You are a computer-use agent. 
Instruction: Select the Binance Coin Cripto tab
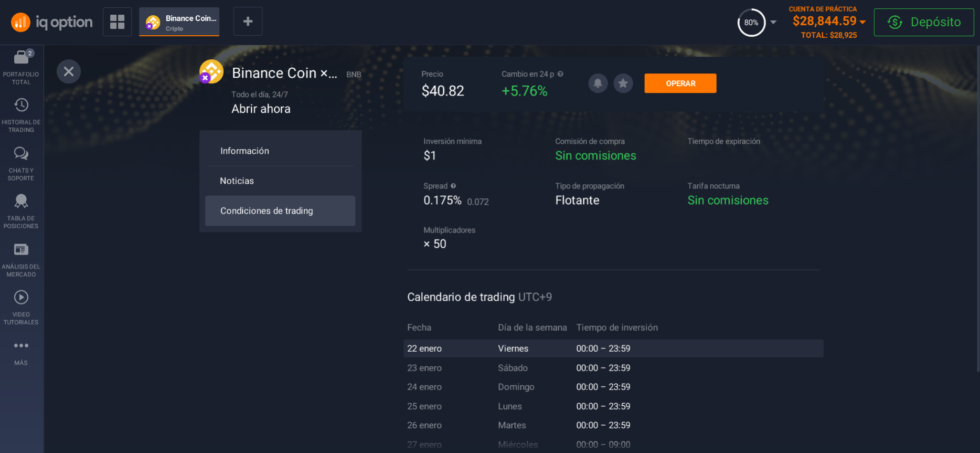coord(179,22)
